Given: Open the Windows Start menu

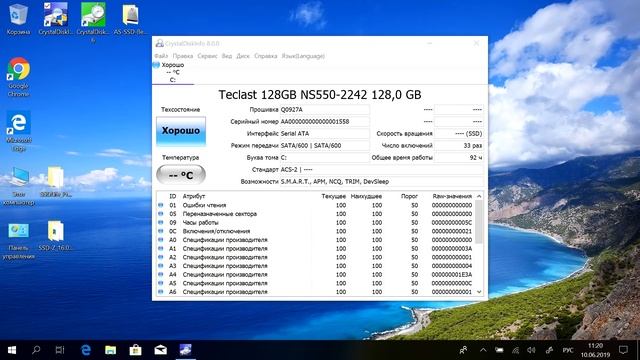Looking at the screenshot, I should click(x=12, y=350).
